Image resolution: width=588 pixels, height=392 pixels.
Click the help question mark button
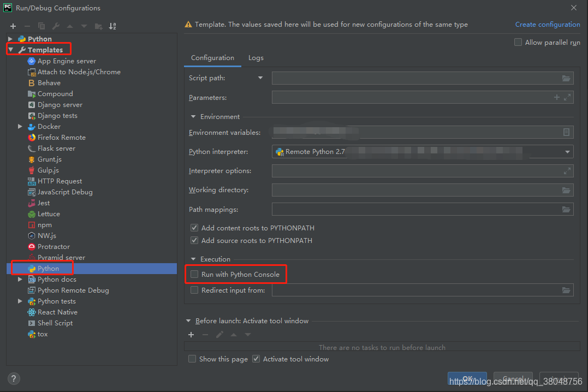click(x=14, y=378)
